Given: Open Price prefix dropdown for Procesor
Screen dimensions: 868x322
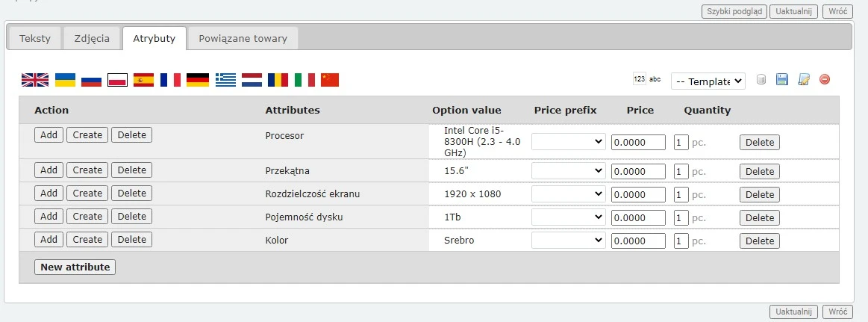Looking at the screenshot, I should click(x=568, y=142).
